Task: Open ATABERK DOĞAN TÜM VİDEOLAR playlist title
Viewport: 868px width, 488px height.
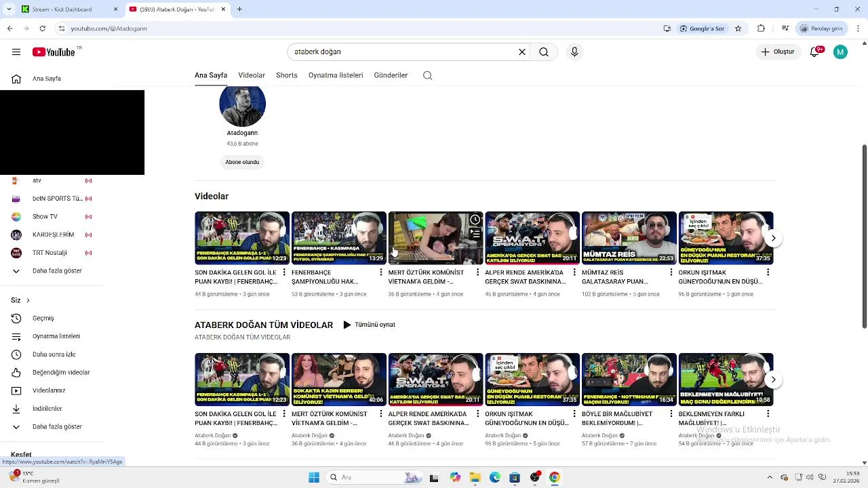Action: coord(264,325)
